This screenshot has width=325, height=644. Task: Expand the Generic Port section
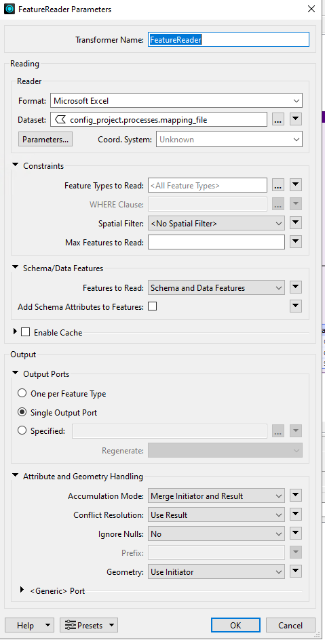[x=22, y=590]
